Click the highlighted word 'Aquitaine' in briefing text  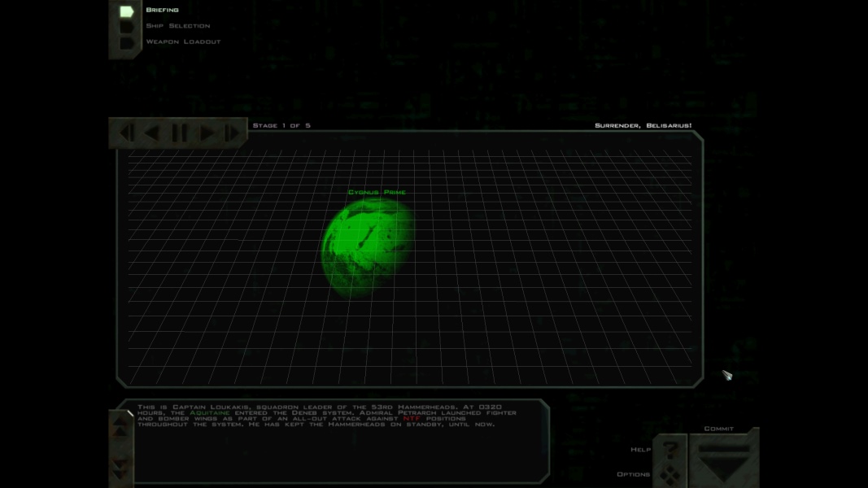click(x=209, y=412)
